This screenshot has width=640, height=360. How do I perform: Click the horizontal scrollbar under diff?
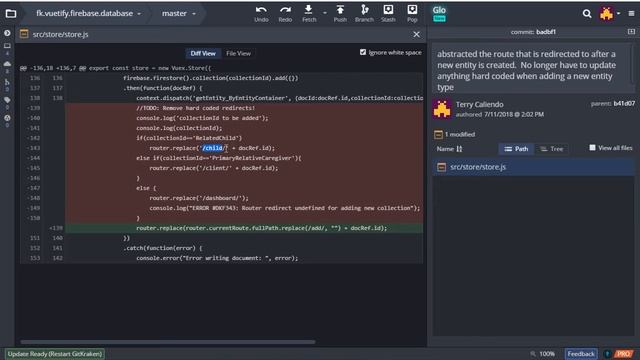(x=167, y=342)
